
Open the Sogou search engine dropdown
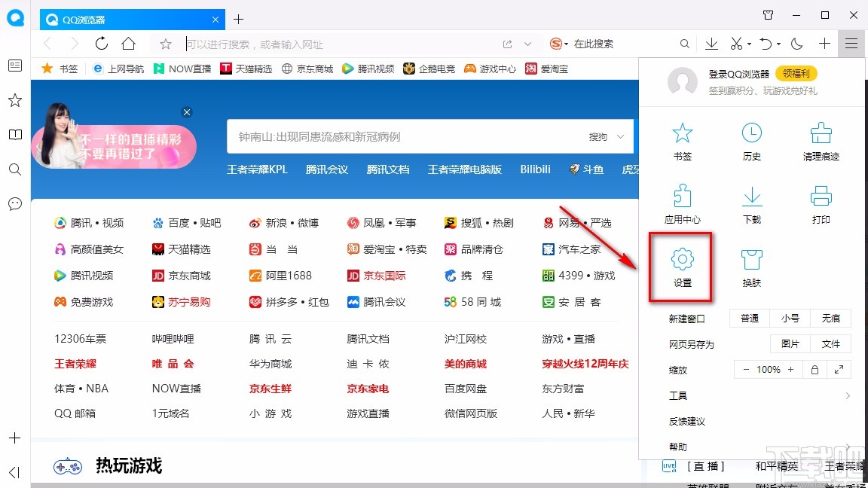559,44
